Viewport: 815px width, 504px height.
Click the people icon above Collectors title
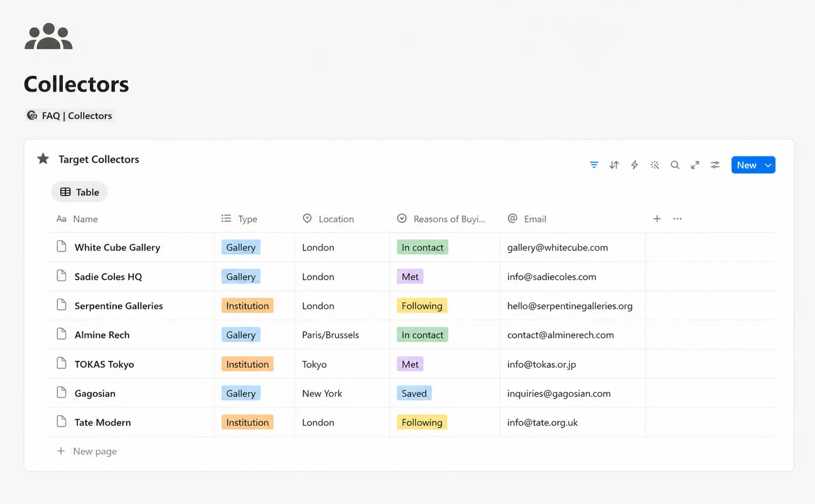[x=49, y=36]
